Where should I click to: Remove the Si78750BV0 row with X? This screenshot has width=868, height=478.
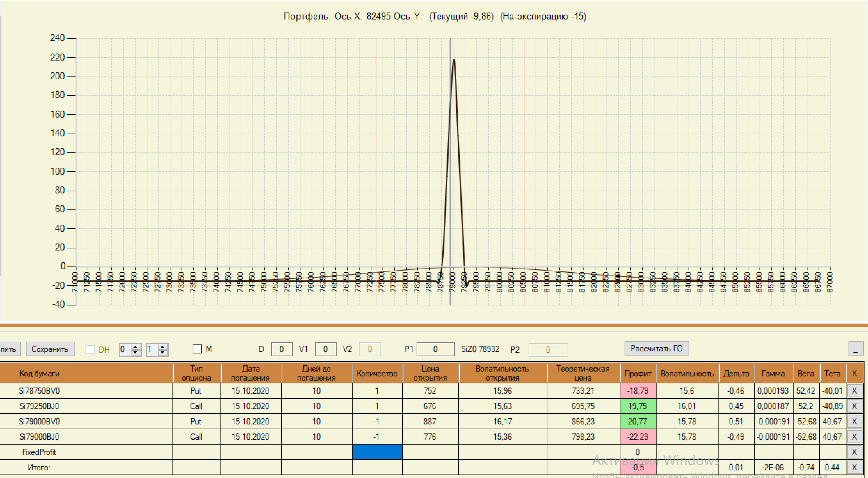[x=854, y=391]
